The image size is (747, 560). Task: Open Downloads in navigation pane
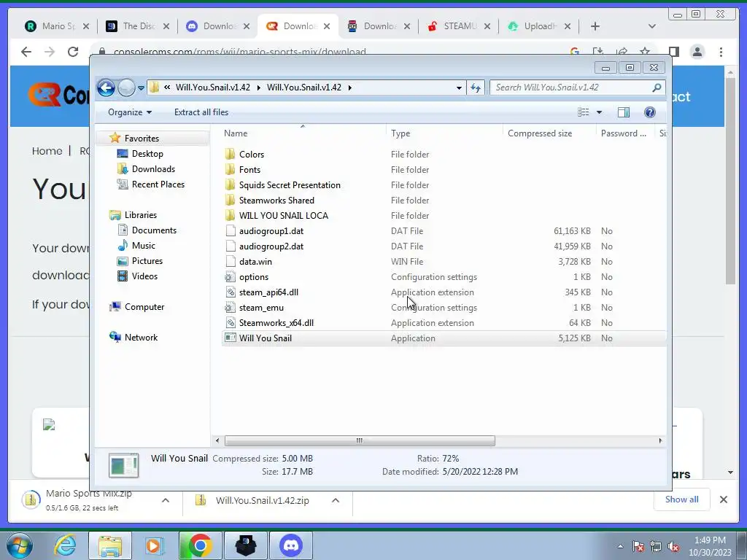[153, 169]
